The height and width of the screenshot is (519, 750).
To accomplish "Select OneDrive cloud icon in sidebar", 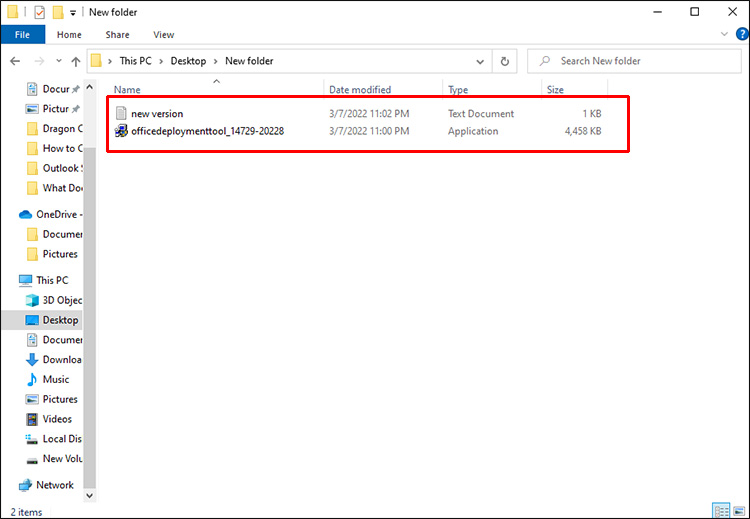I will pos(25,214).
